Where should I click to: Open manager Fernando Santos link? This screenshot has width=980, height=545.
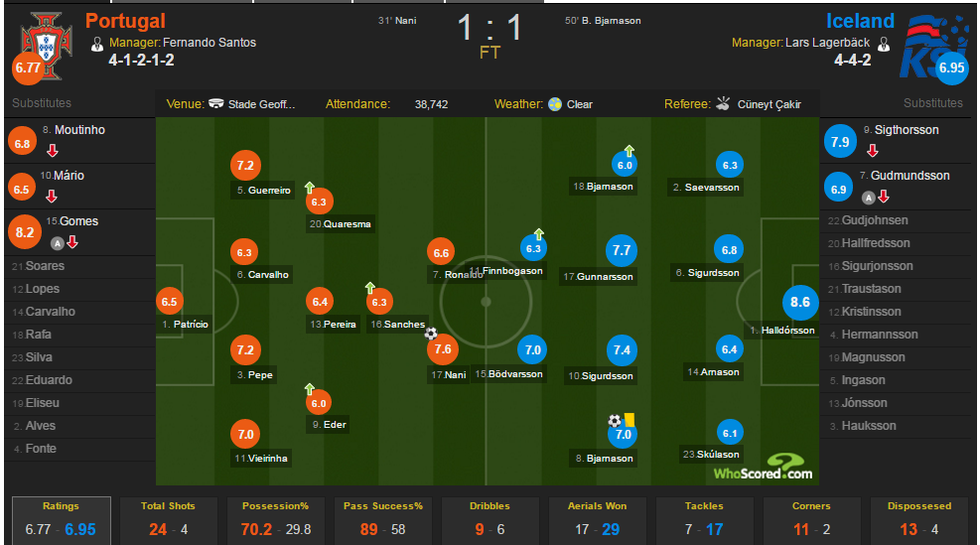tap(210, 43)
